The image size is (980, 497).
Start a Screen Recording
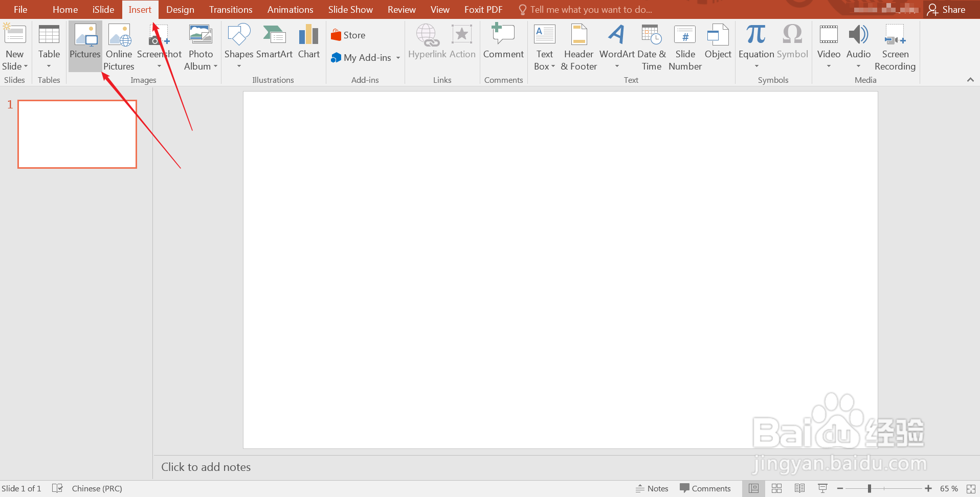[895, 47]
